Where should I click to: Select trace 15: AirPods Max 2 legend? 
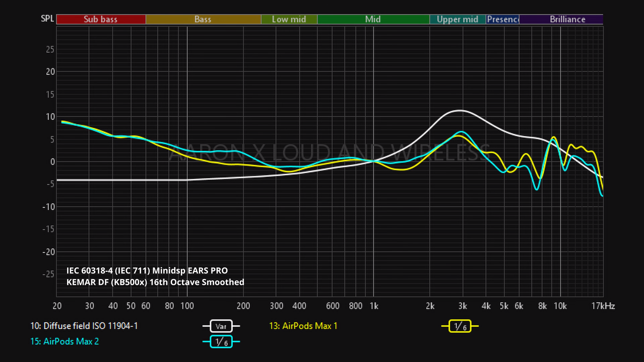coord(64,342)
